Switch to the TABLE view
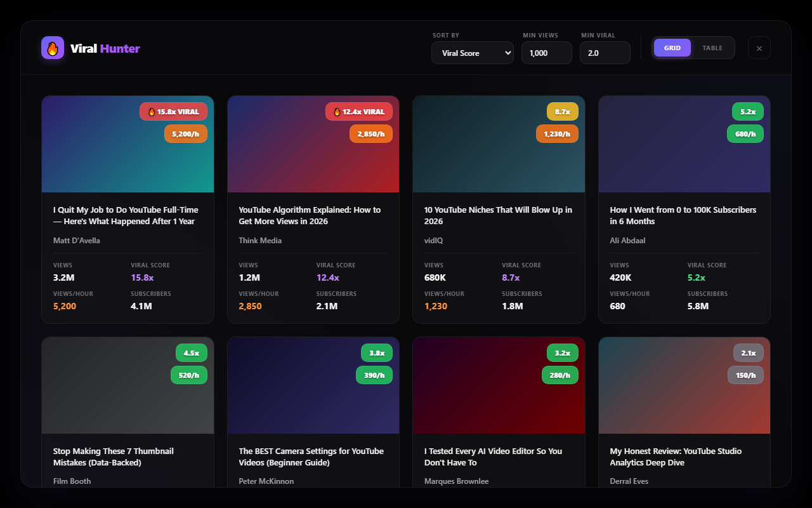 [712, 48]
